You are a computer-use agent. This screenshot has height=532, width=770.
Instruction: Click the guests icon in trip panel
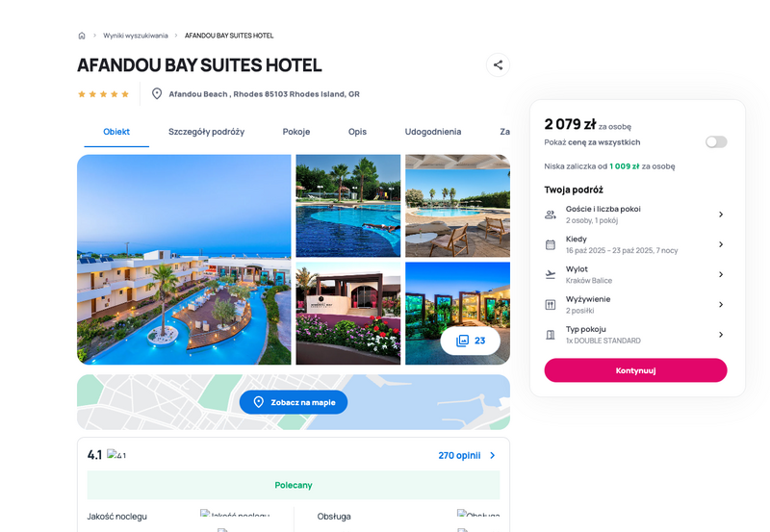(x=551, y=215)
